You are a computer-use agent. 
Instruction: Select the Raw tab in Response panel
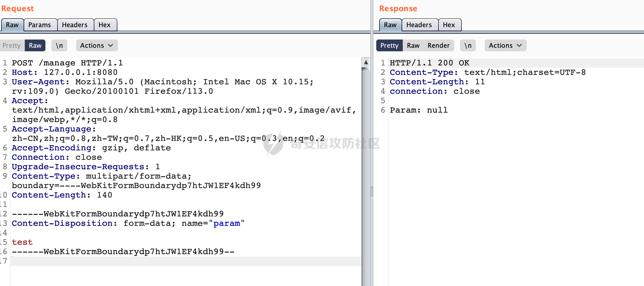(x=390, y=25)
